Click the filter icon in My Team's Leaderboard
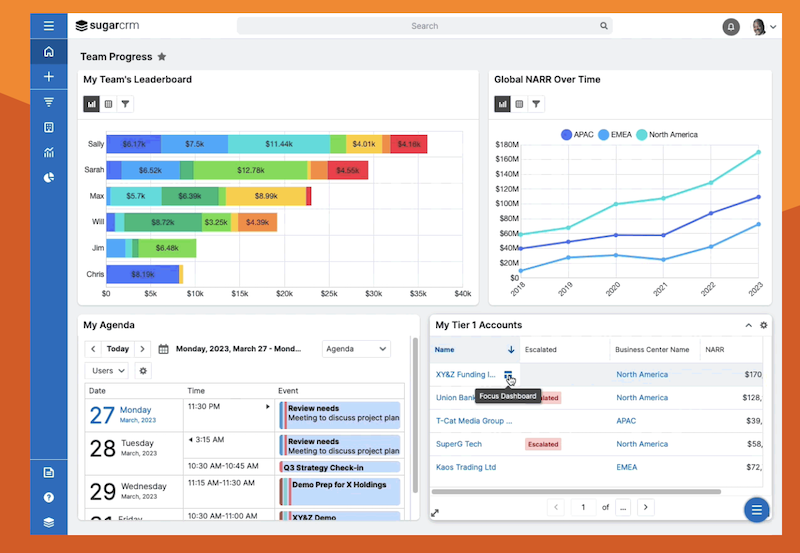The image size is (800, 553). [125, 103]
